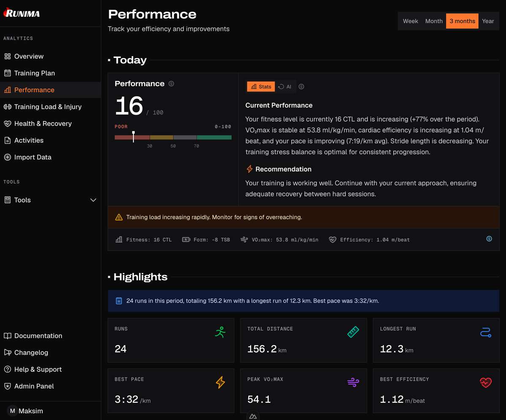The width and height of the screenshot is (506, 420).
Task: Open the Activities page
Action: 50,140
